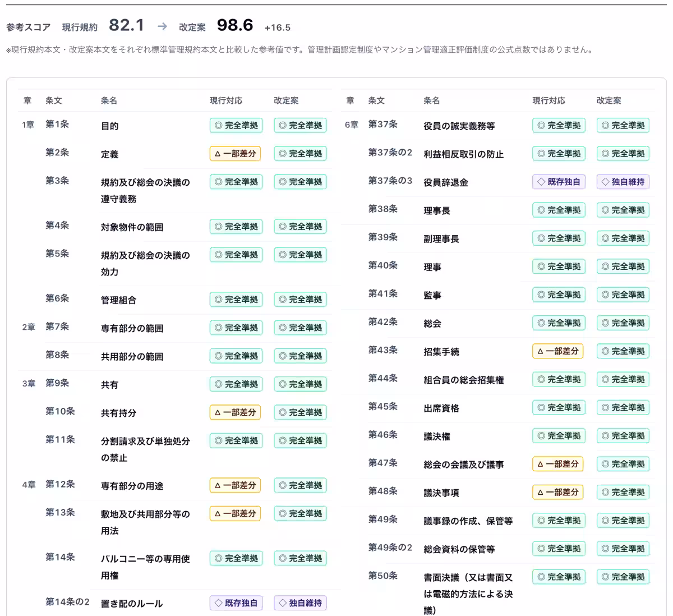Click the chapter label 2章
Image resolution: width=673 pixels, height=616 pixels.
tap(29, 327)
